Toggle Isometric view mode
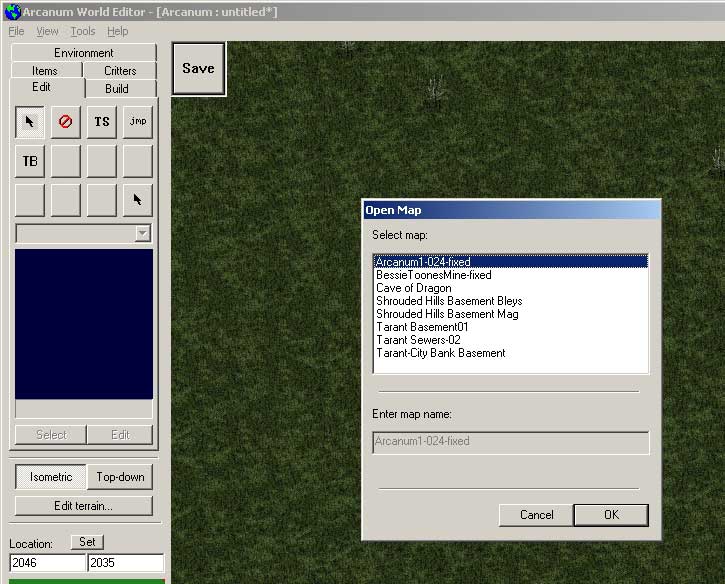 click(x=50, y=477)
